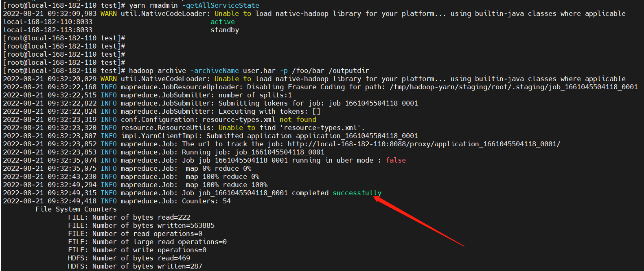644x271 pixels.
Task: Click 'FILE: Number of bytes written=563885'
Action: (x=141, y=225)
